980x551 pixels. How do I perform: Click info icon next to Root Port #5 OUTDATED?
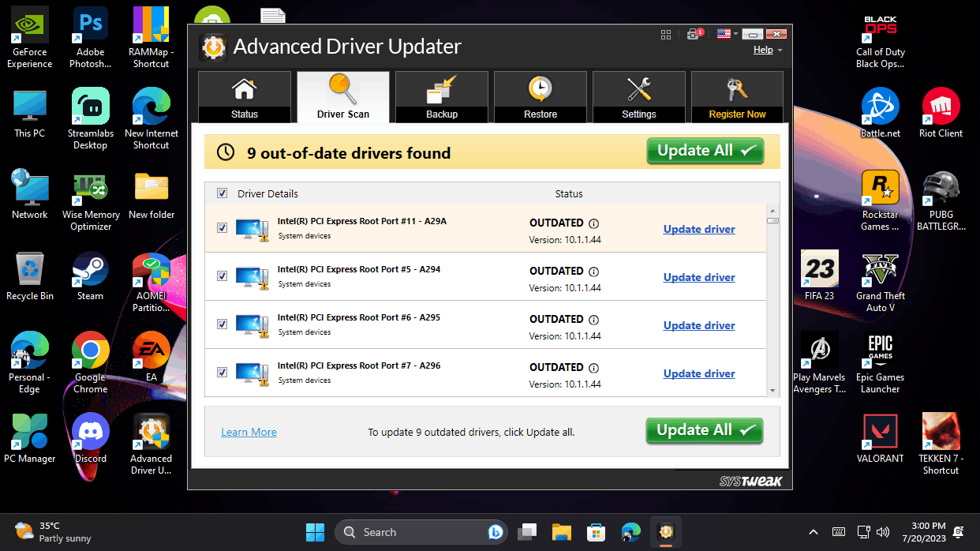pyautogui.click(x=594, y=272)
